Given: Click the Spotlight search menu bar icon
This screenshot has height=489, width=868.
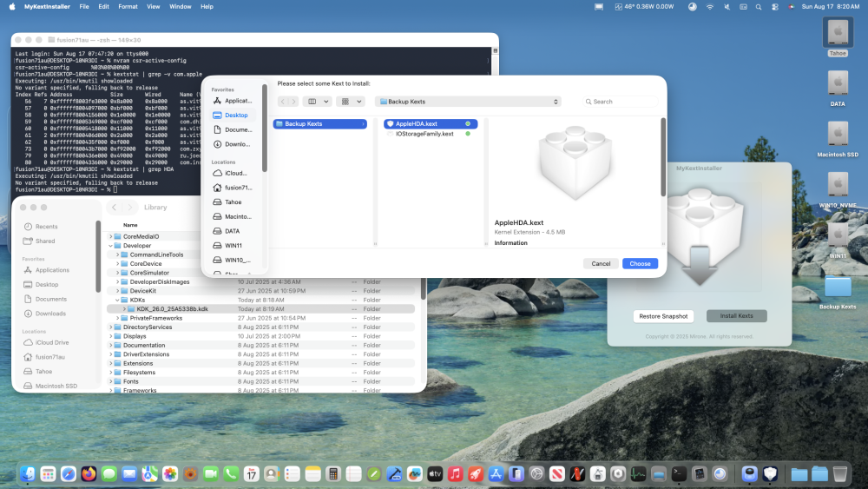Looking at the screenshot, I should (x=759, y=7).
